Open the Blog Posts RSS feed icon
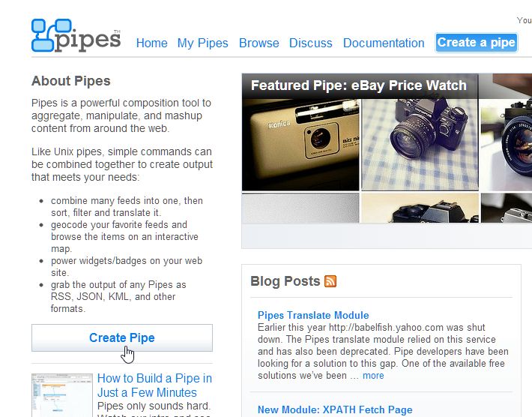This screenshot has width=532, height=417. pyautogui.click(x=330, y=281)
